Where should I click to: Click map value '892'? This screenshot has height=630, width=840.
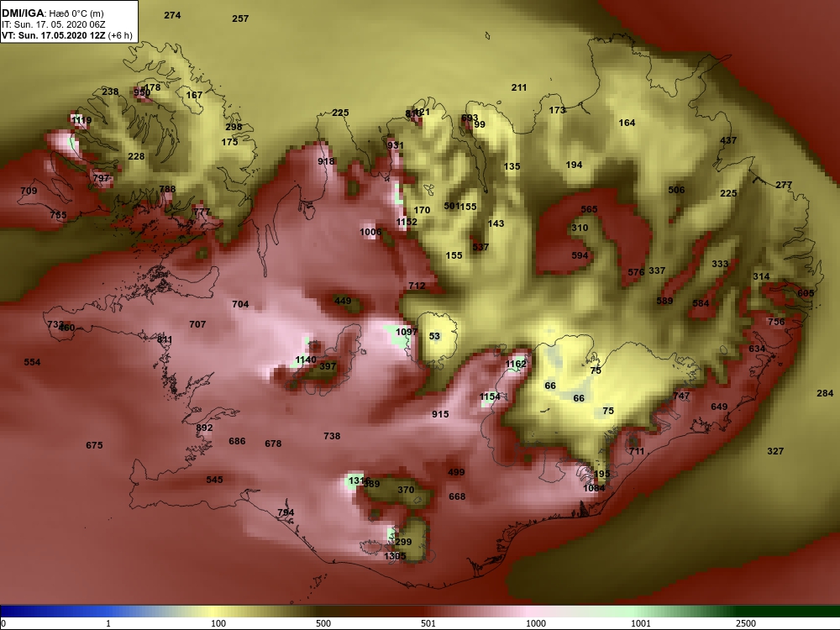coord(205,428)
